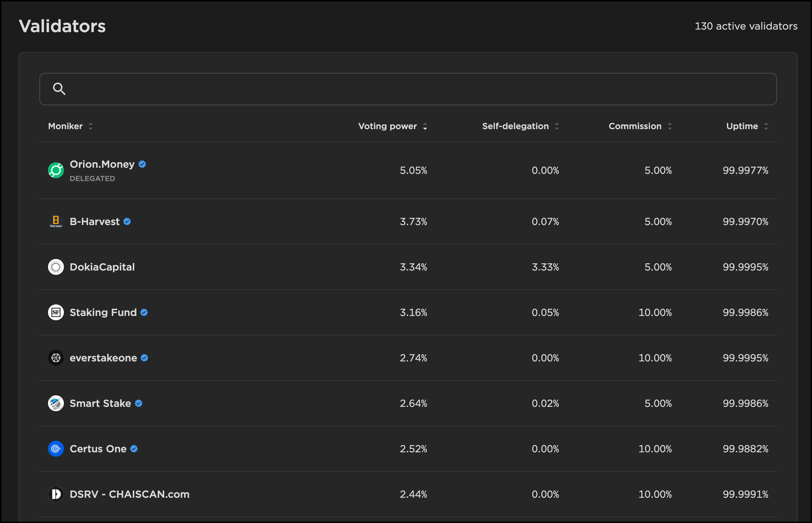Click Orion.Money voting power 5.05%
The height and width of the screenshot is (523, 812).
[x=414, y=170]
